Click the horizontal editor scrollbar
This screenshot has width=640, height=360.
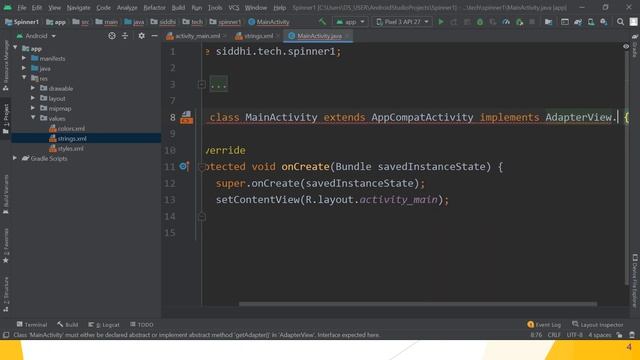click(x=418, y=304)
